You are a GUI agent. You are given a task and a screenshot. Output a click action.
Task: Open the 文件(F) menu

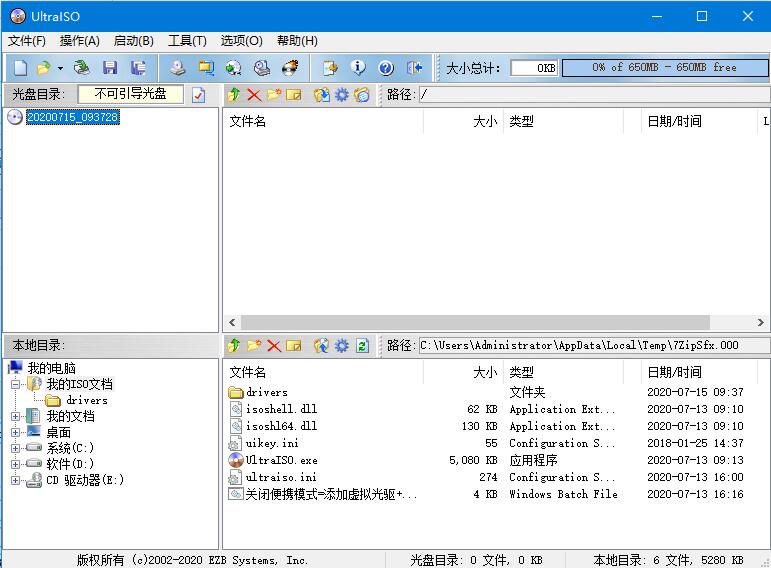click(27, 41)
